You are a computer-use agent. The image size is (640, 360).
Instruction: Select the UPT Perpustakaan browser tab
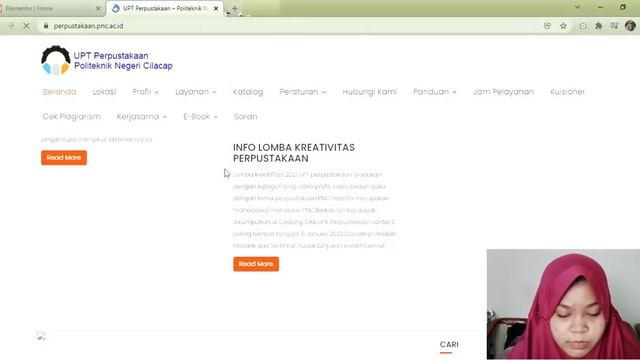pyautogui.click(x=165, y=8)
